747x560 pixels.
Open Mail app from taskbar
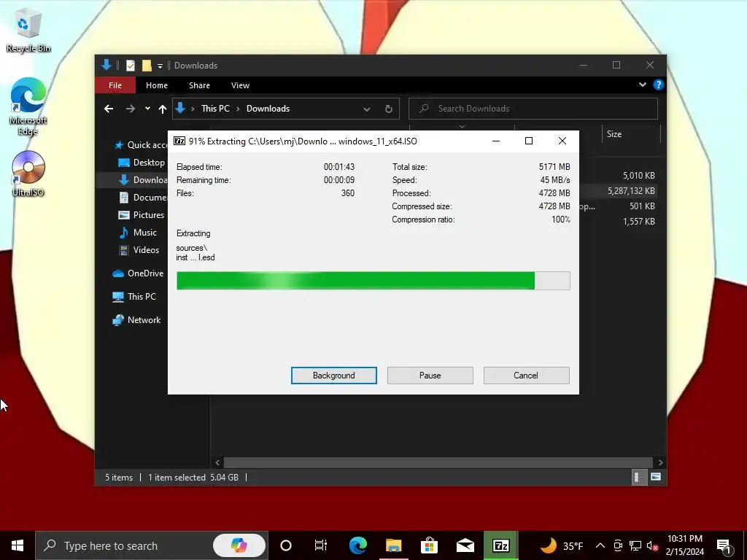coord(465,545)
